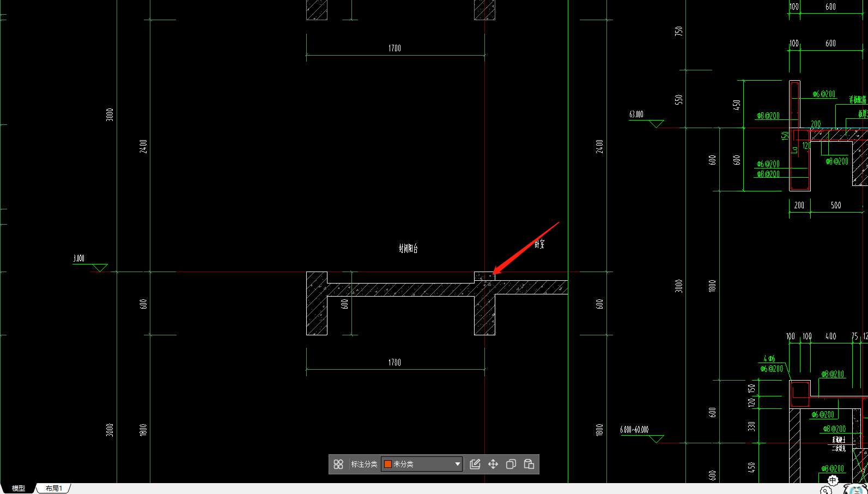The height and width of the screenshot is (494, 868).
Task: Click the paste icon in floating toolbar
Action: pos(529,464)
